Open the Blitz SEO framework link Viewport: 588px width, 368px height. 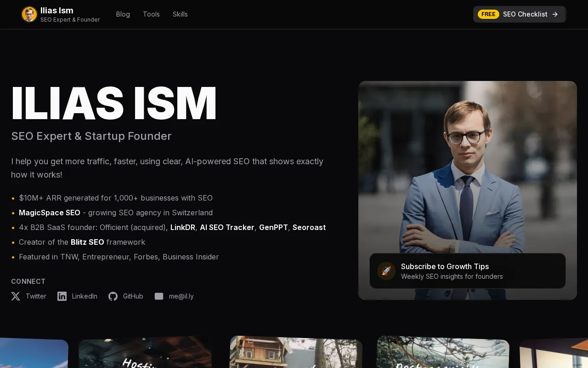point(87,242)
